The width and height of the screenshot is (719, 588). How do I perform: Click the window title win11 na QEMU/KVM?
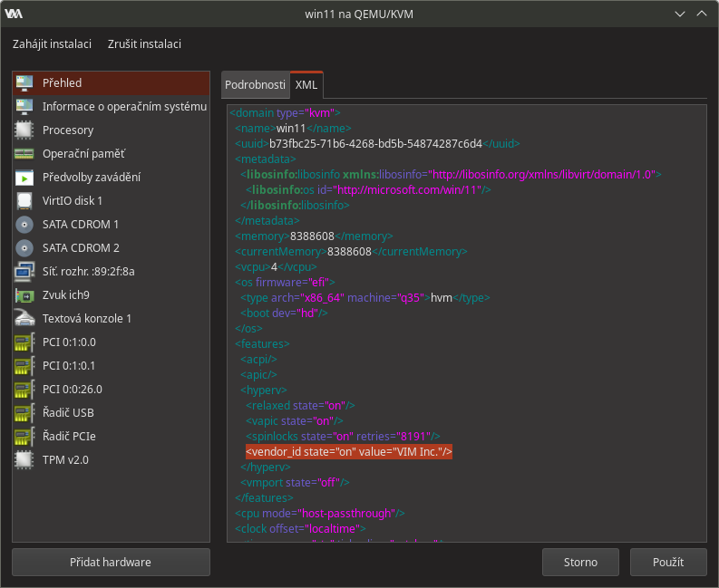(x=359, y=14)
